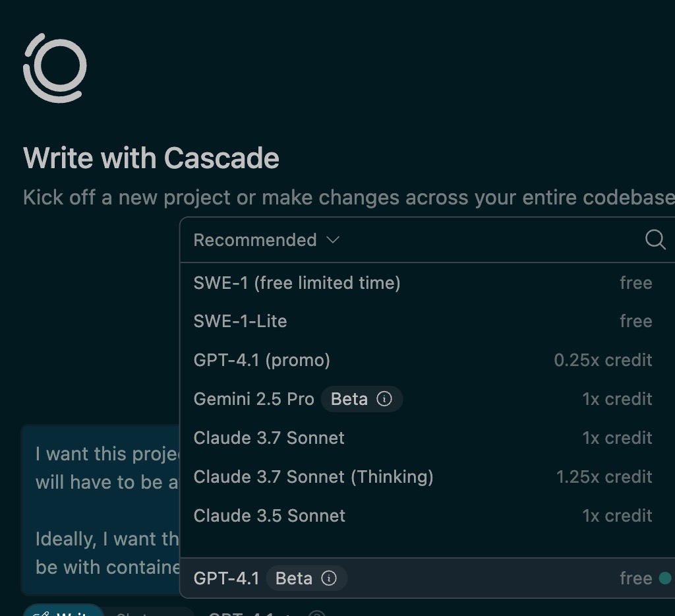Select Gemini 2.5 Pro model entry

427,399
